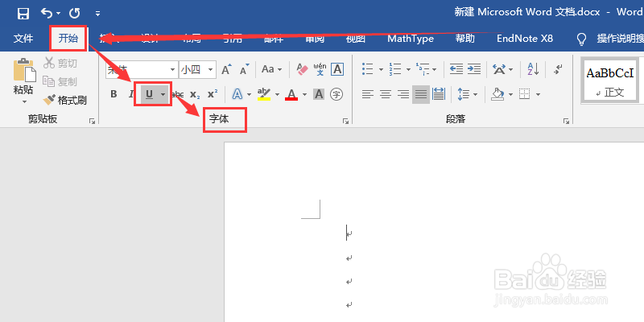The width and height of the screenshot is (644, 322).
Task: Select the 正文 style thumbnail
Action: [x=610, y=80]
